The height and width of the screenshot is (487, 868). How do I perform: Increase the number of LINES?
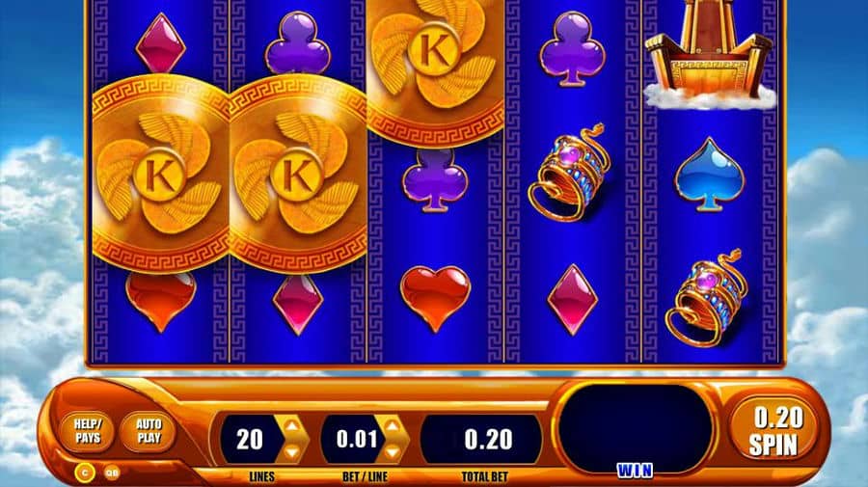pyautogui.click(x=291, y=426)
